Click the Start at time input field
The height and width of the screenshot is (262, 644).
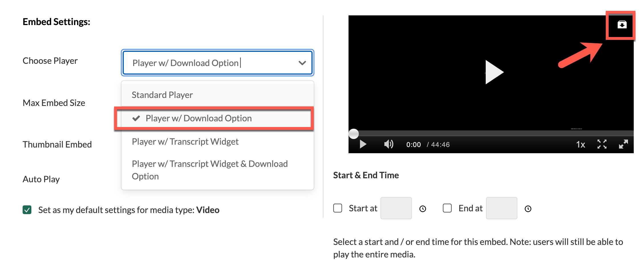click(396, 208)
